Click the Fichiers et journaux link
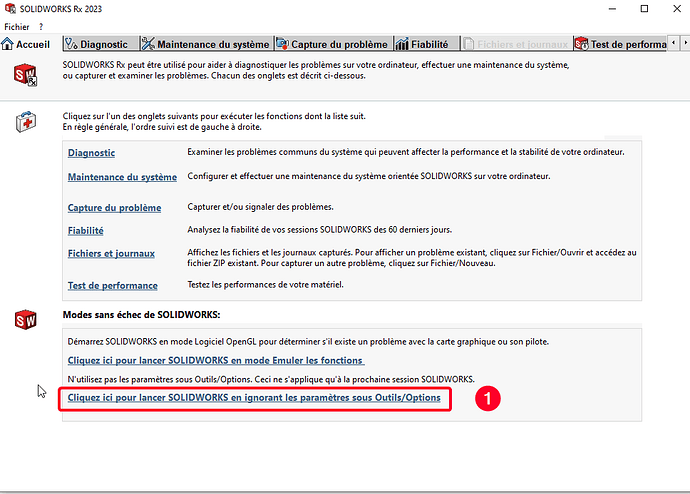 (x=111, y=253)
